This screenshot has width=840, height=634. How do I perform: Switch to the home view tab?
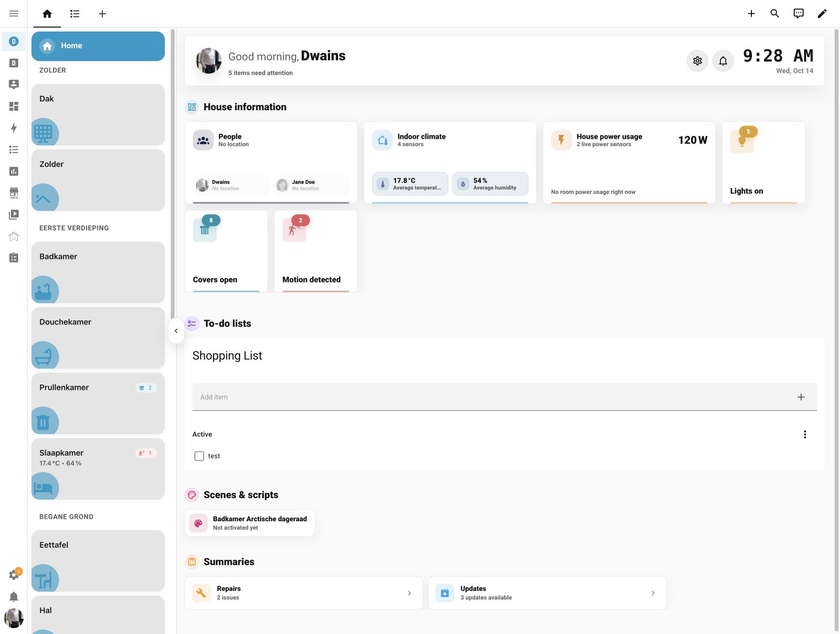[47, 14]
